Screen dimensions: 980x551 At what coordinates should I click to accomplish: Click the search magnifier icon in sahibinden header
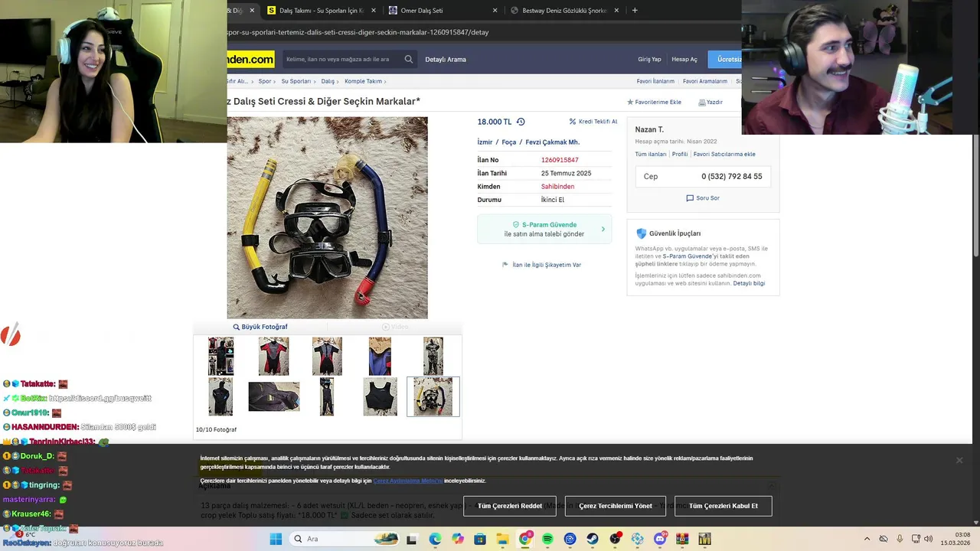[x=409, y=59]
